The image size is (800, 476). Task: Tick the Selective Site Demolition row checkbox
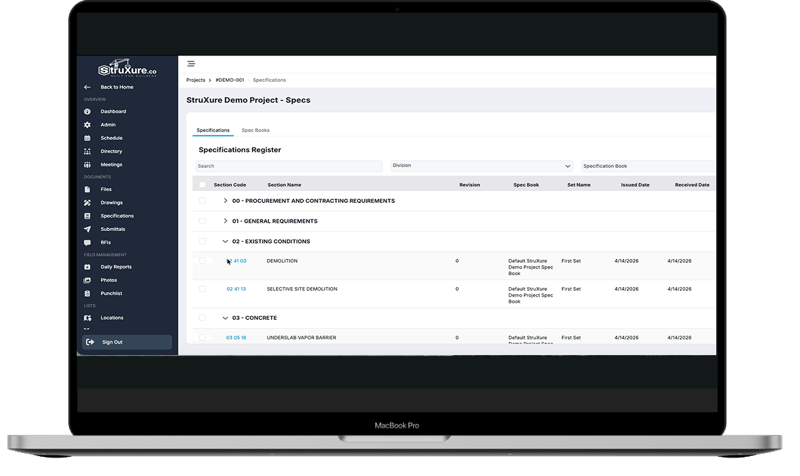click(x=203, y=289)
